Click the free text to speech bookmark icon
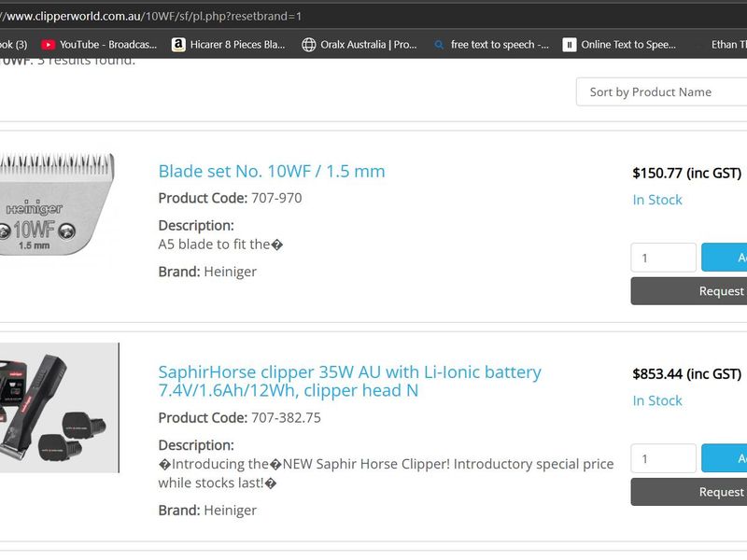Image resolution: width=747 pixels, height=560 pixels. coord(440,44)
